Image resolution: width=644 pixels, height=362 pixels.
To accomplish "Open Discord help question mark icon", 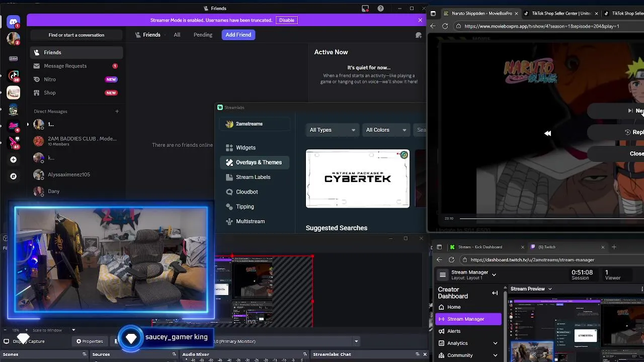I will [x=381, y=9].
